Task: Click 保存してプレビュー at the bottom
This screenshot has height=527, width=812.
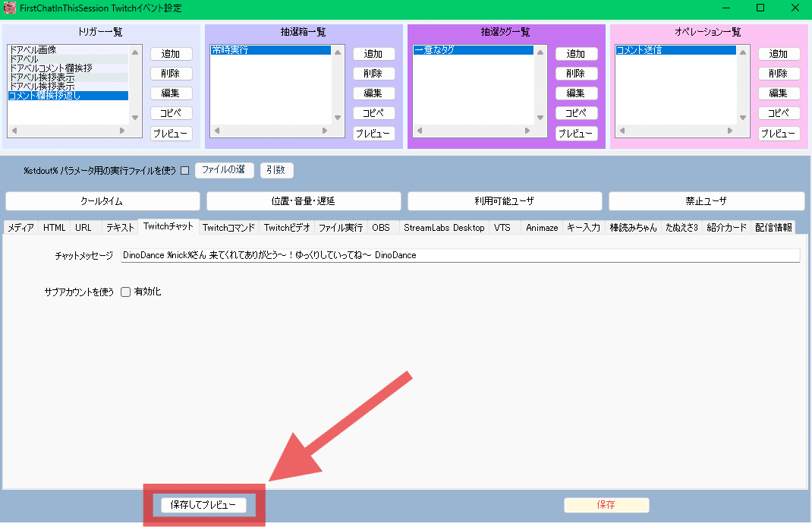Action: pyautogui.click(x=203, y=505)
